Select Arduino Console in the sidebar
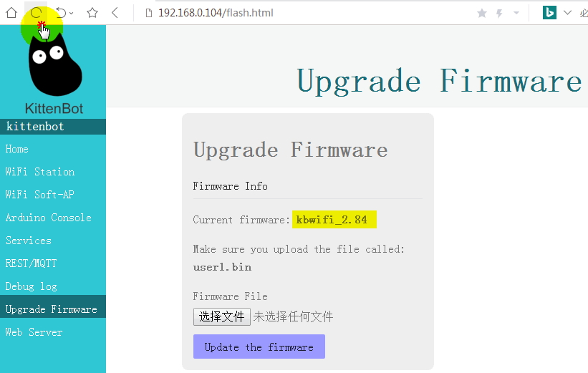The height and width of the screenshot is (373, 588). coord(49,218)
